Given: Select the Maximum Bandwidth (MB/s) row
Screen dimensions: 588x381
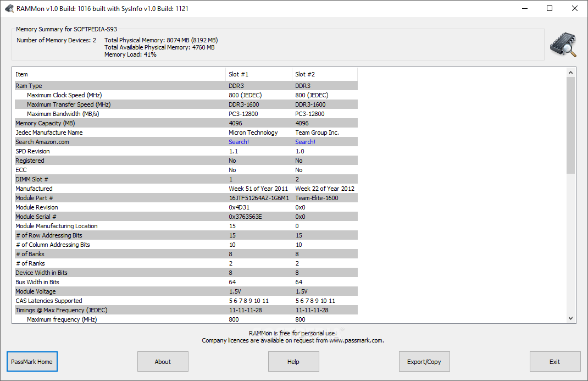Looking at the screenshot, I should (186, 114).
